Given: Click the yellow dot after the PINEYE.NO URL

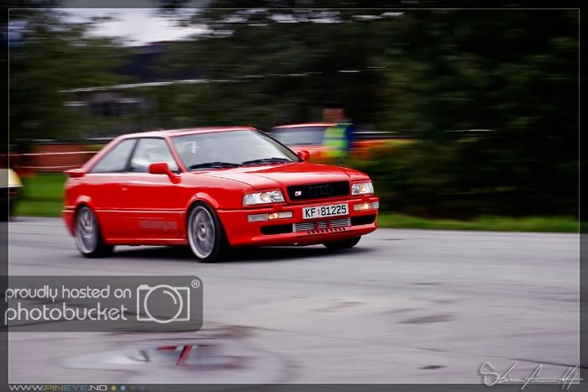Looking at the screenshot, I should pos(113,388).
